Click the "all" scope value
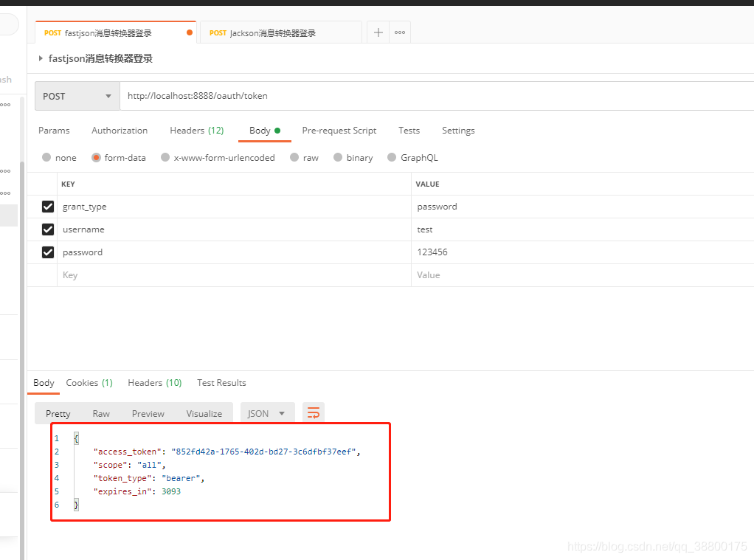Screen dimensions: 754x560 [149, 466]
